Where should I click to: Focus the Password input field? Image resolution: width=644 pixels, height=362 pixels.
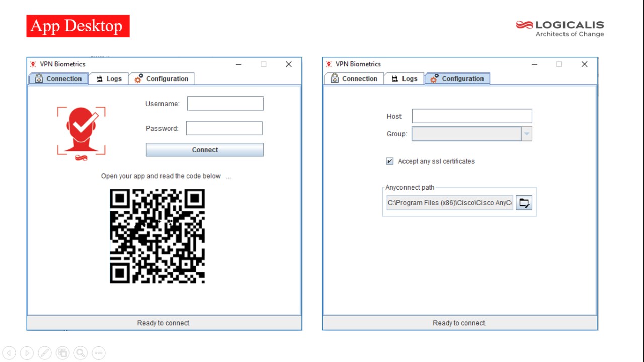pyautogui.click(x=224, y=128)
